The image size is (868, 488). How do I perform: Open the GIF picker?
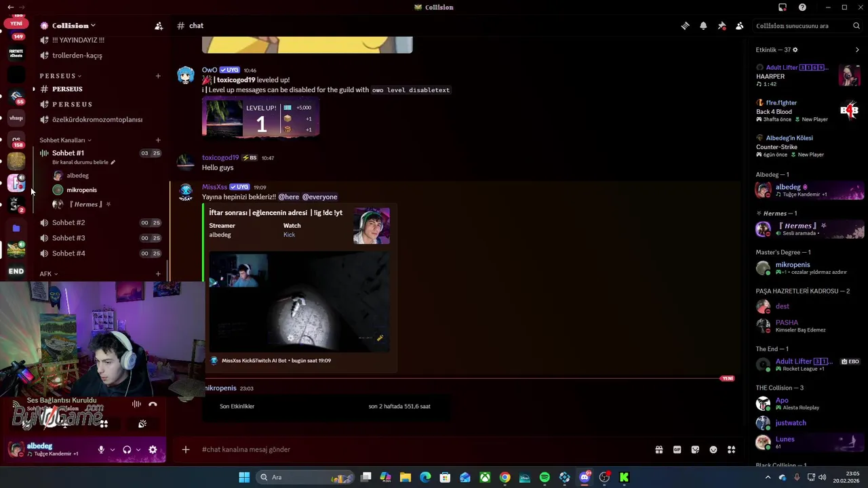677,449
